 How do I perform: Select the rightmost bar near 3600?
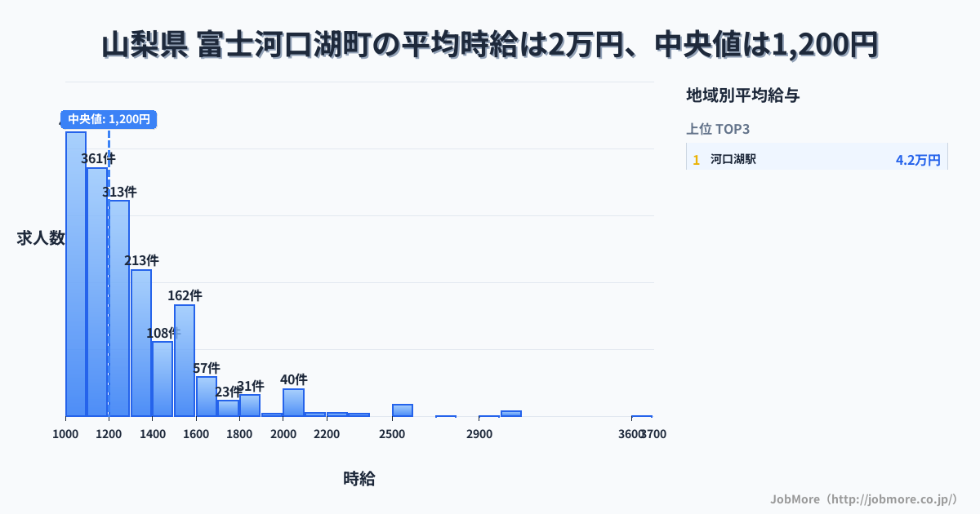pyautogui.click(x=642, y=416)
